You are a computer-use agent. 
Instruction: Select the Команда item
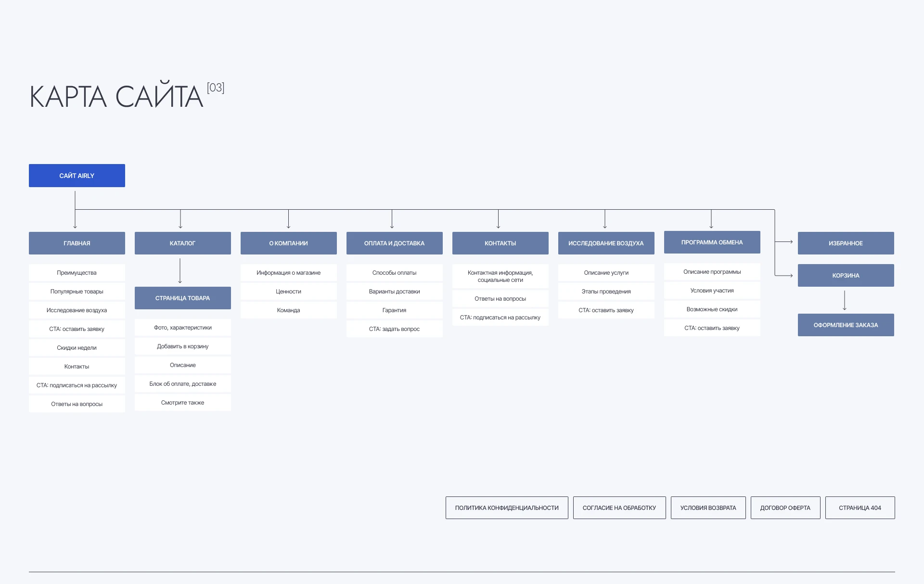[x=289, y=310]
